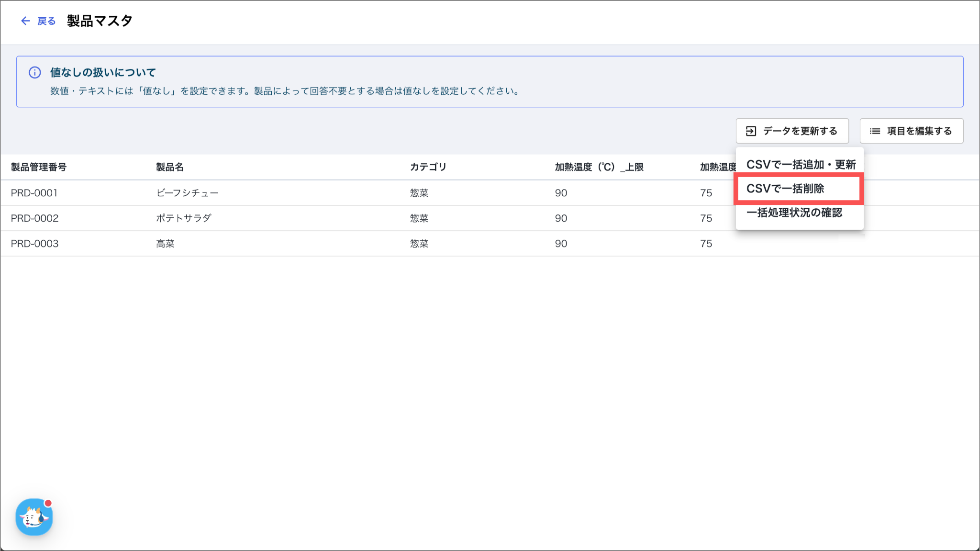Click the import icon on データを更新する

click(x=751, y=131)
